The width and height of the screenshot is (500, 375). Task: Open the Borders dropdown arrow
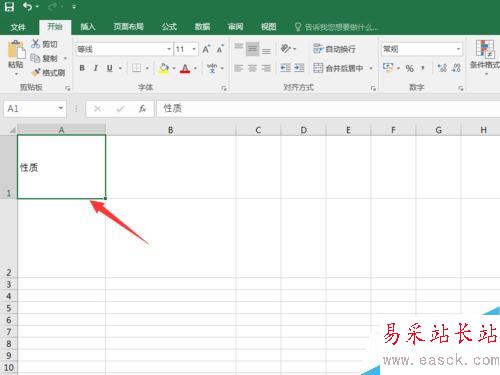click(x=147, y=68)
